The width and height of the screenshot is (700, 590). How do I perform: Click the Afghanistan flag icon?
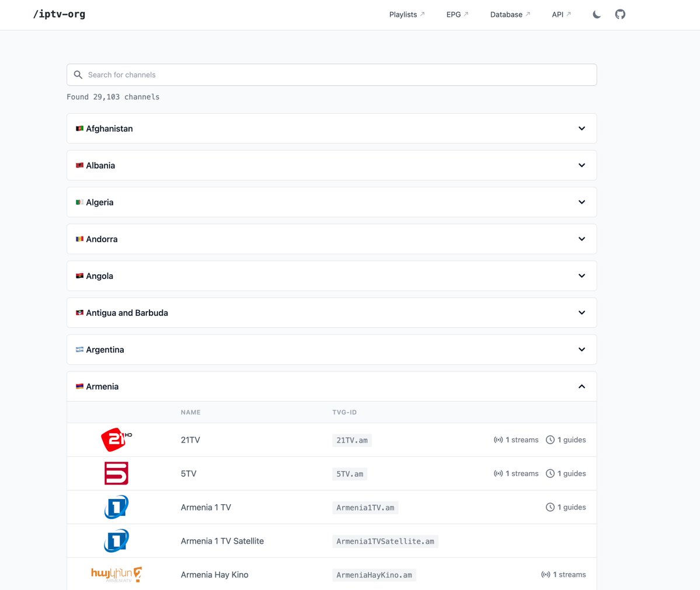click(79, 128)
